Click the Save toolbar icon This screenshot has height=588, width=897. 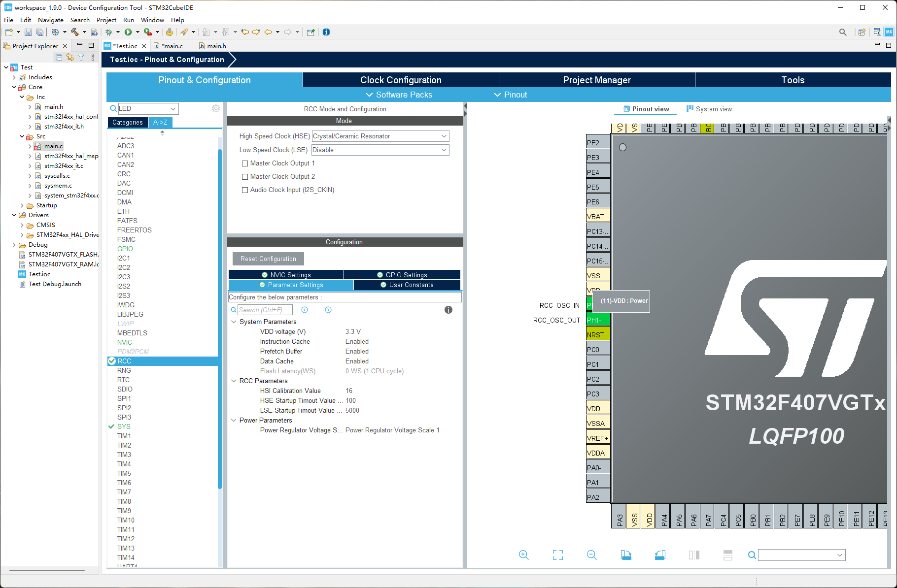coord(28,32)
